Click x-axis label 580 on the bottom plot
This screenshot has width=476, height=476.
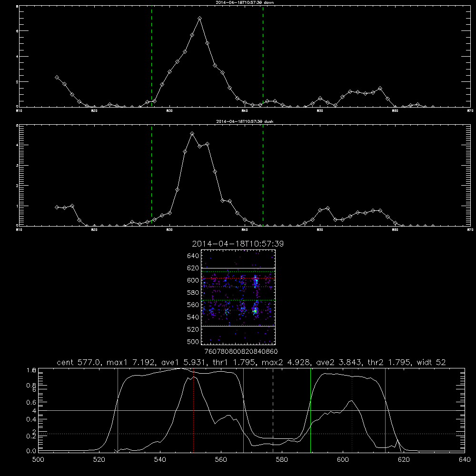pos(282,460)
